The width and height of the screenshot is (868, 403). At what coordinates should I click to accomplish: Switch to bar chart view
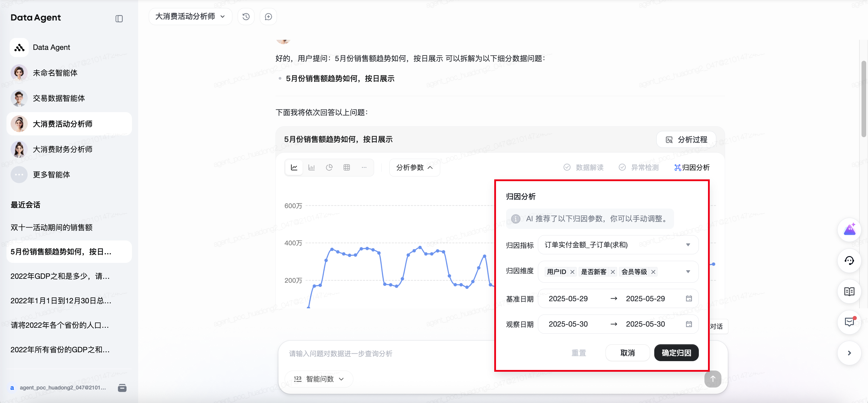click(x=312, y=167)
